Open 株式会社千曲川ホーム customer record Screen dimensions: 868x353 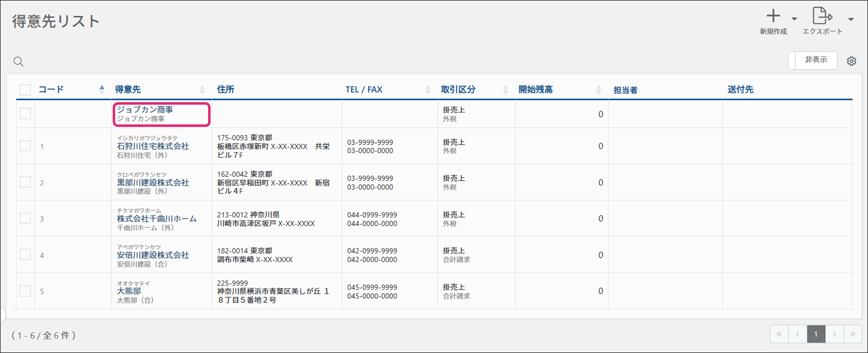tap(157, 219)
